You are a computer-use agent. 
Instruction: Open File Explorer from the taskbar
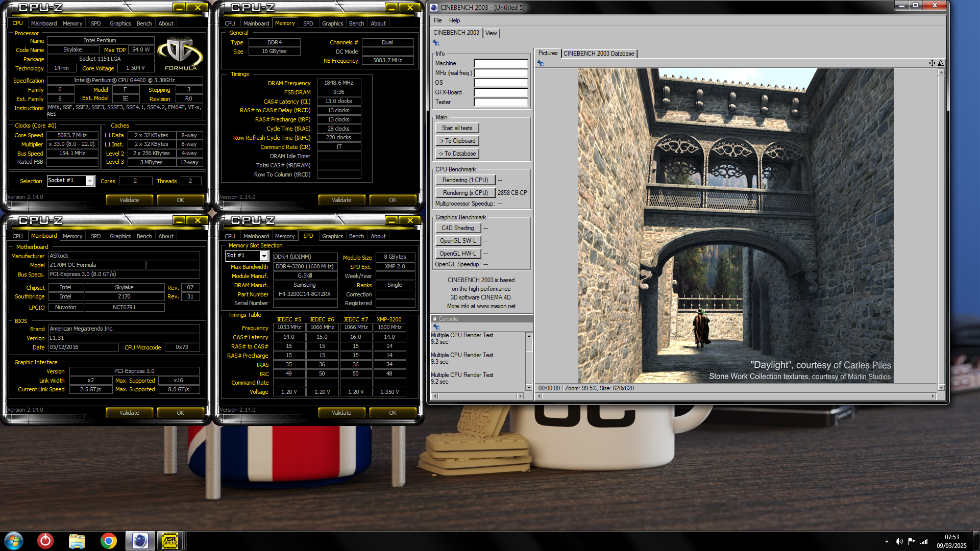[77, 541]
